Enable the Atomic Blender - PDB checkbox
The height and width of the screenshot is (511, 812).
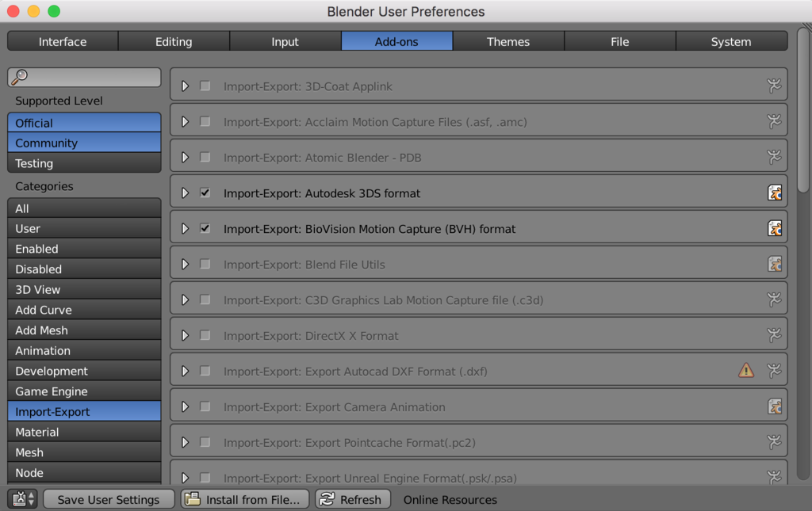point(205,157)
